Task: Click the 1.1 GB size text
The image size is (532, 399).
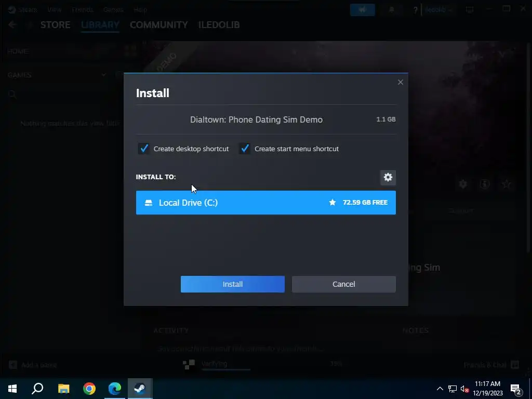Action: 386,119
